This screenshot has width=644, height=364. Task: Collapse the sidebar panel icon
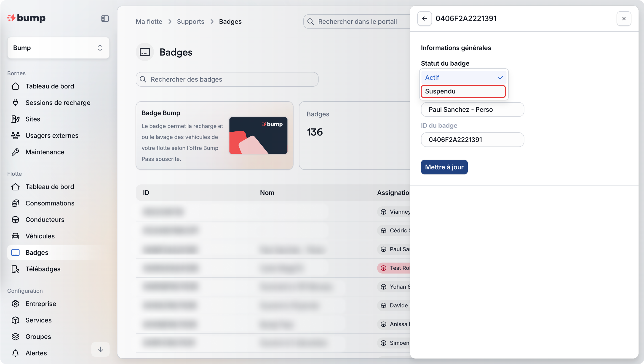tap(105, 19)
